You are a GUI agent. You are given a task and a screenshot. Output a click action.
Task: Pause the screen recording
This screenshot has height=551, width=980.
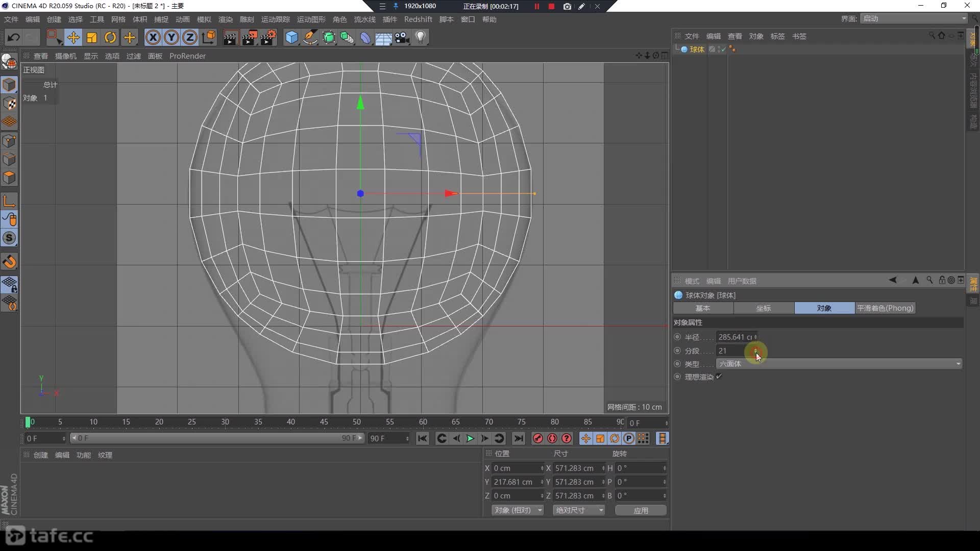[536, 6]
